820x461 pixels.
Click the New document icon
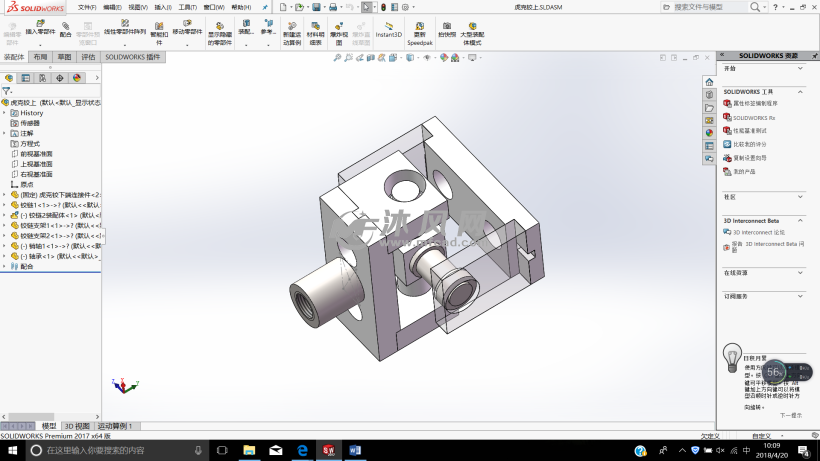(283, 7)
